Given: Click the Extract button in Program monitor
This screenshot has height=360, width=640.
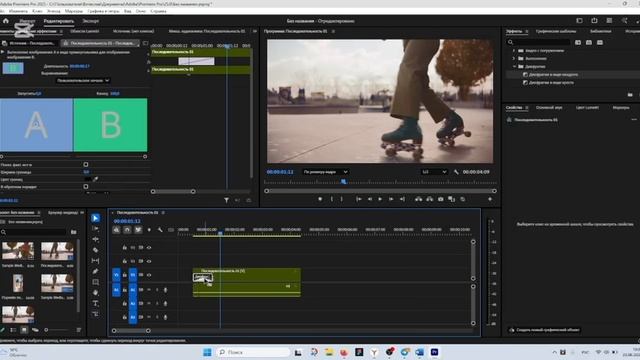Looking at the screenshot, I should [429, 199].
